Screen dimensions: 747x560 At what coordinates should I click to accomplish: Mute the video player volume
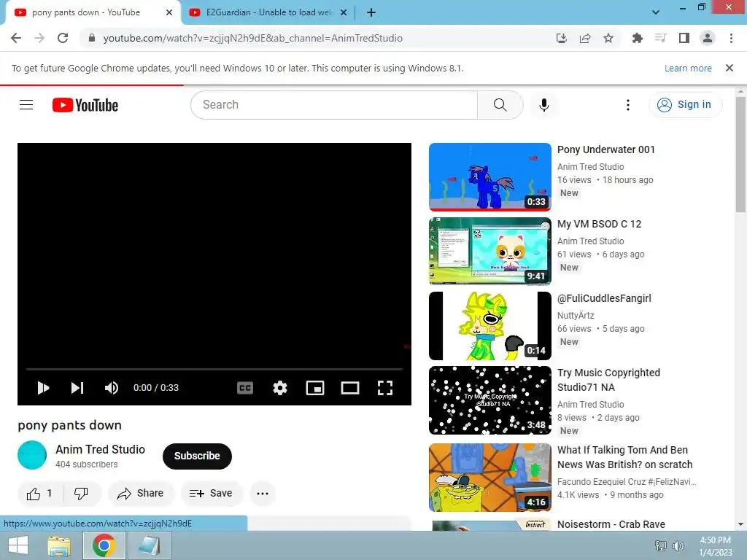point(112,388)
